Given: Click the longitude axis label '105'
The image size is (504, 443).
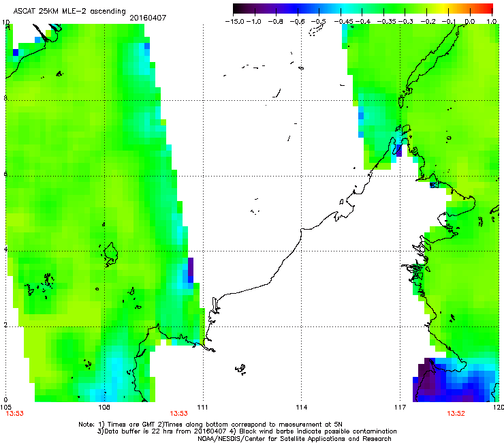Looking at the screenshot, I should coord(5,408).
